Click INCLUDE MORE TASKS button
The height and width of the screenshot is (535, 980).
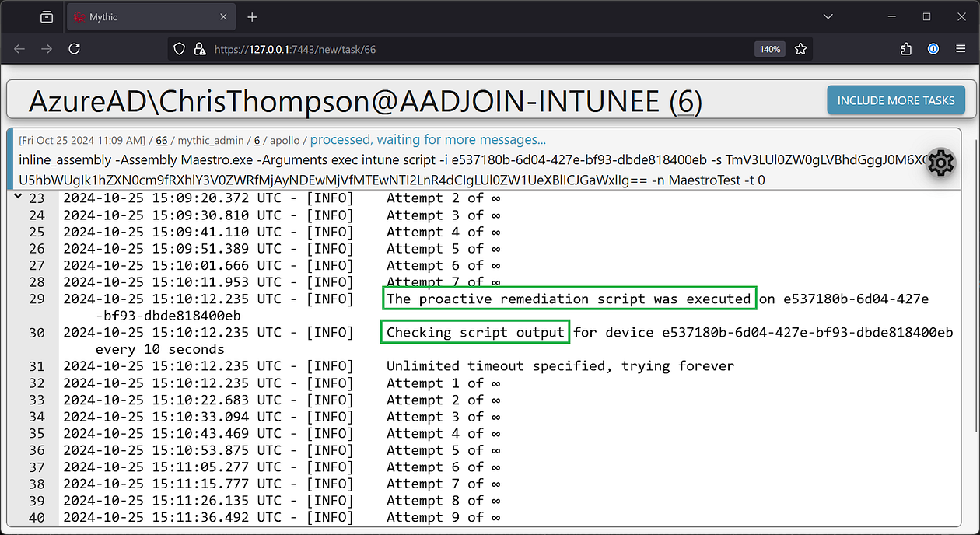click(896, 100)
